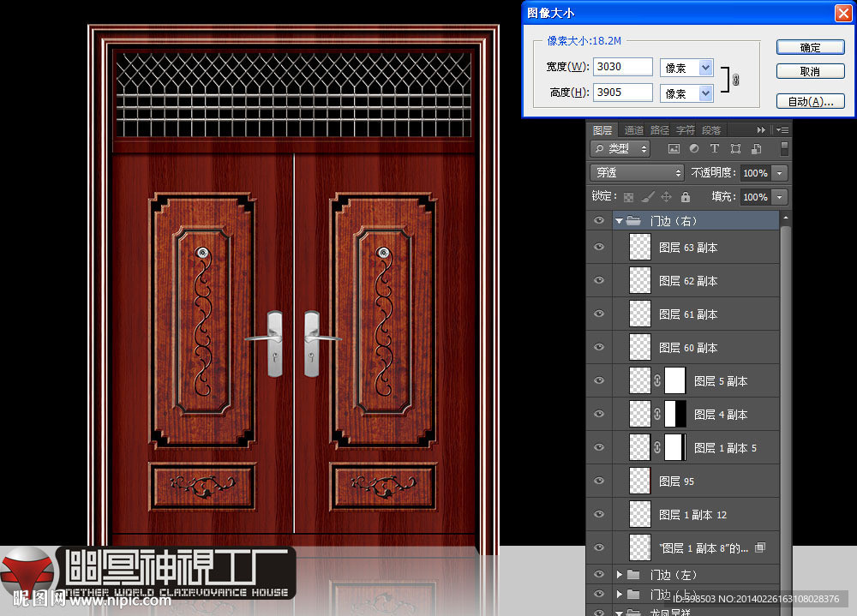This screenshot has width=857, height=616.
Task: Click the pixel layer filter icon
Action: click(674, 149)
